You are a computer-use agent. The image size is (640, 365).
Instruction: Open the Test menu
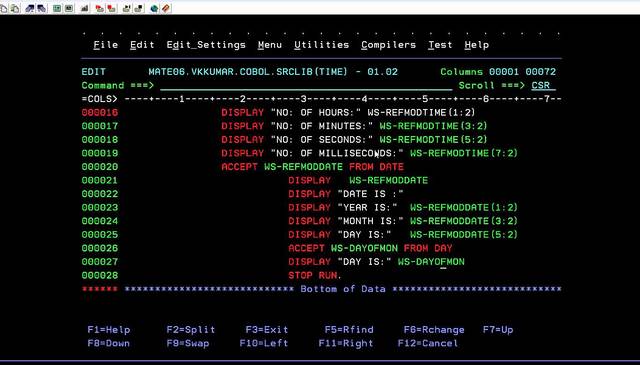click(x=440, y=45)
